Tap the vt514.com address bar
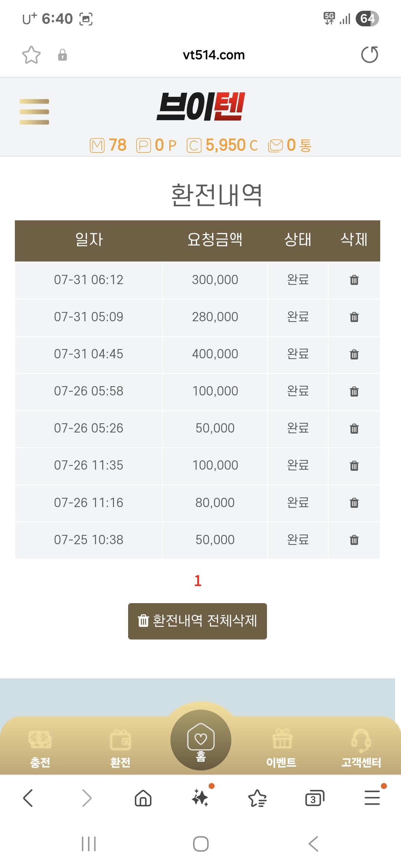Viewport: 401px width, 868px height. [x=214, y=55]
